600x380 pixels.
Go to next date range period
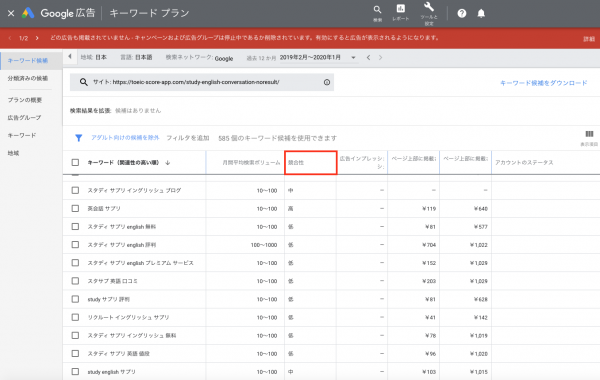(x=380, y=57)
